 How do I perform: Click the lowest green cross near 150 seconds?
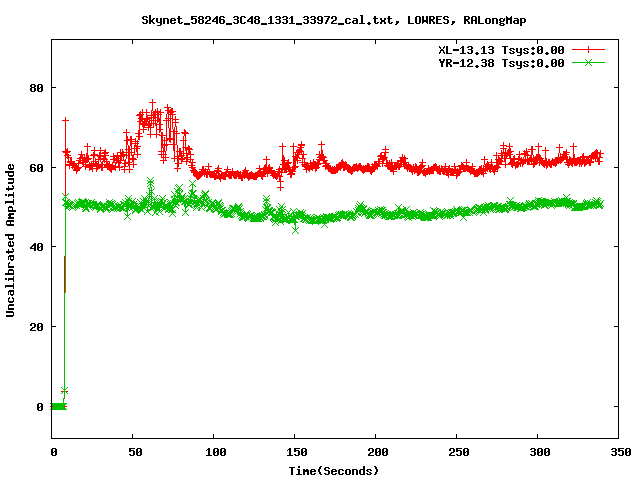pos(296,230)
